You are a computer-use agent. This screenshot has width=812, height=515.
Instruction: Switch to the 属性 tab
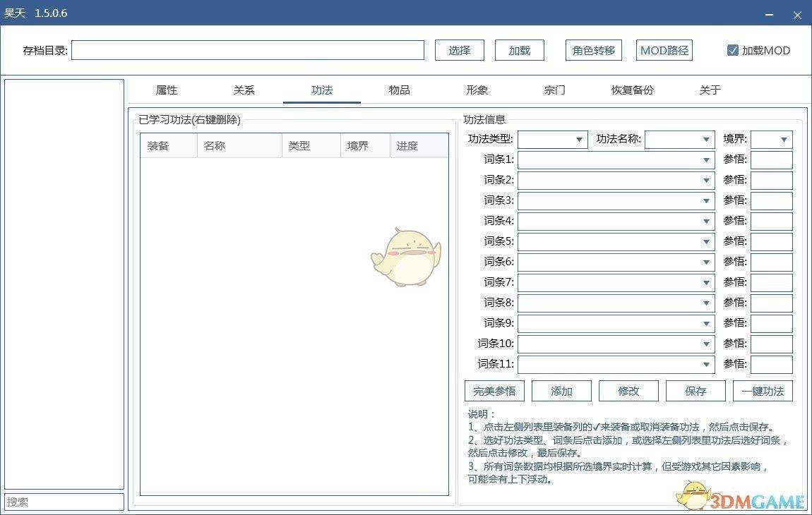[167, 90]
